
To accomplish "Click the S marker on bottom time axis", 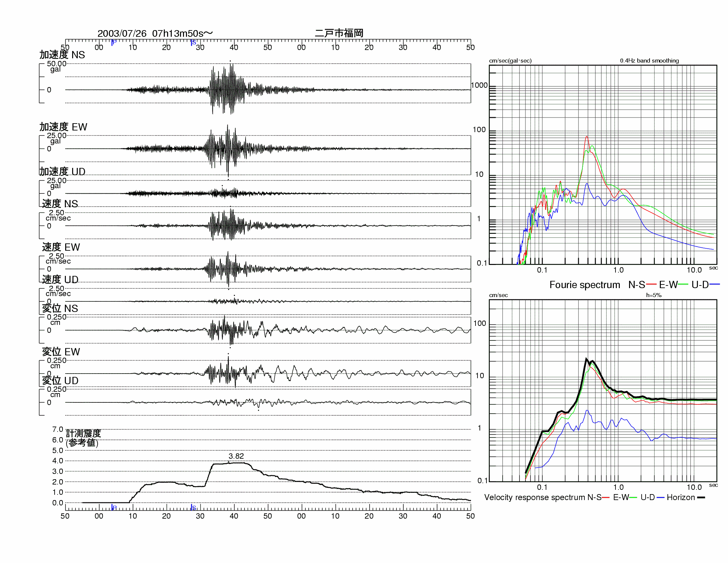I will 193,507.
